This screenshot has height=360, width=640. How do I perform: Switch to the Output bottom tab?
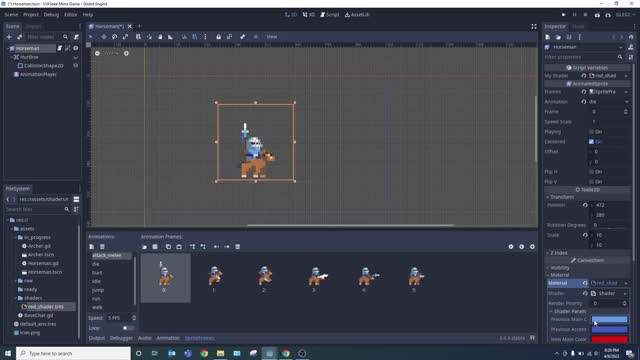pyautogui.click(x=97, y=338)
